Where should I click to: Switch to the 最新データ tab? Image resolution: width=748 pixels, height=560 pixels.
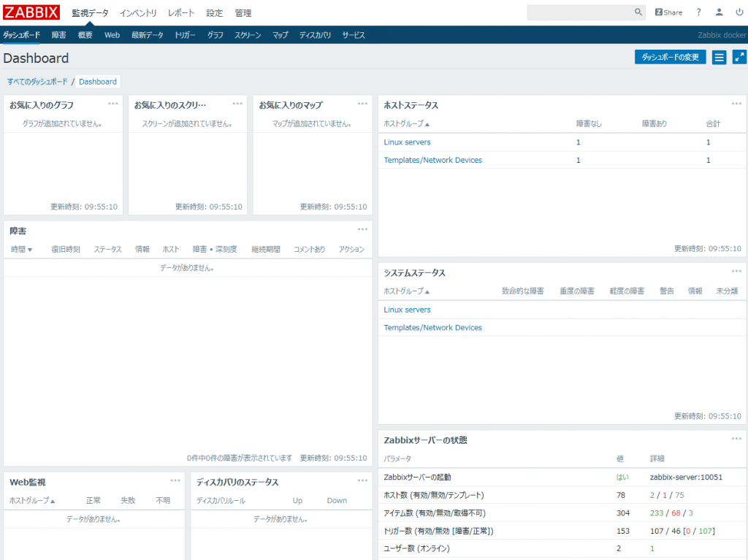(x=148, y=35)
